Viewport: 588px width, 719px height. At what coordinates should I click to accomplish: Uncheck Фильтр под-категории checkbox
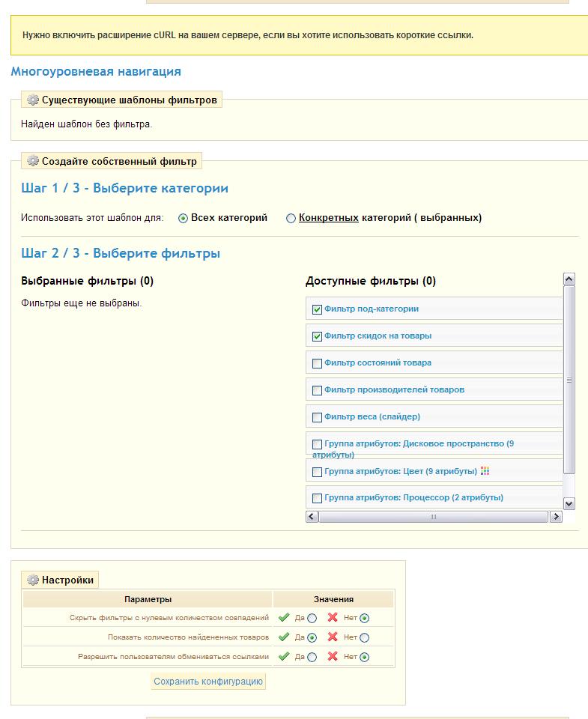point(317,309)
